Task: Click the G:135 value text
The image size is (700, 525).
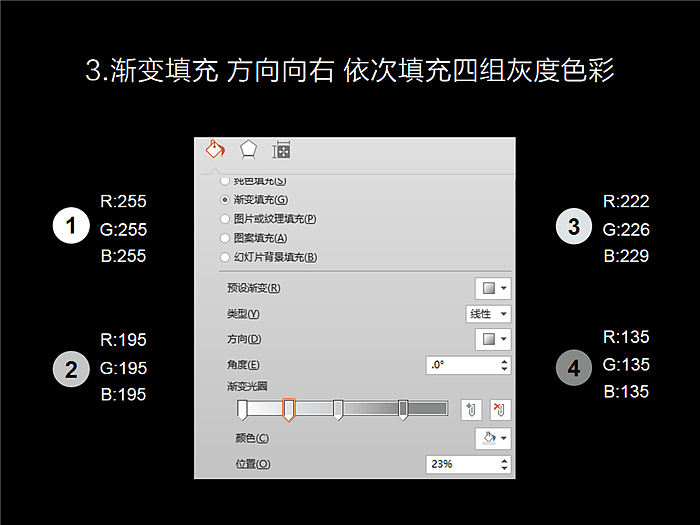Action: pos(626,365)
